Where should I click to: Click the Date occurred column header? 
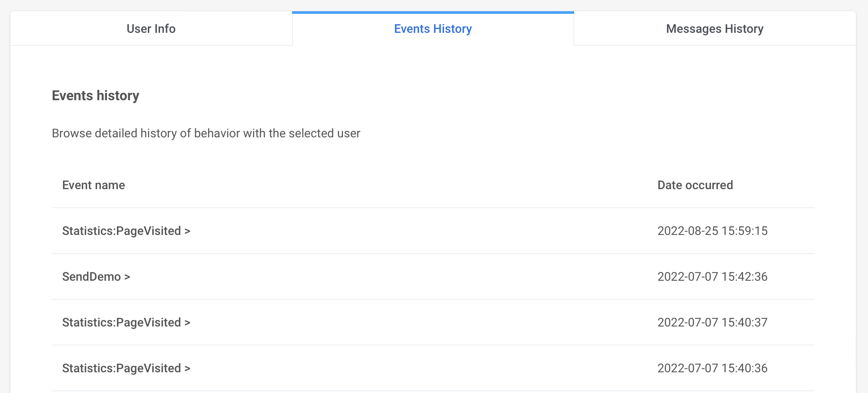coord(695,185)
